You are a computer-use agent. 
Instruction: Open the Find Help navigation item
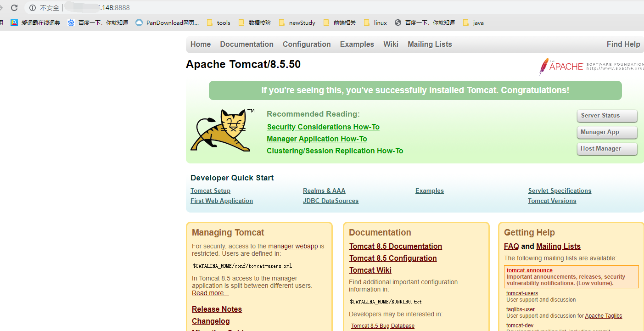(x=623, y=45)
